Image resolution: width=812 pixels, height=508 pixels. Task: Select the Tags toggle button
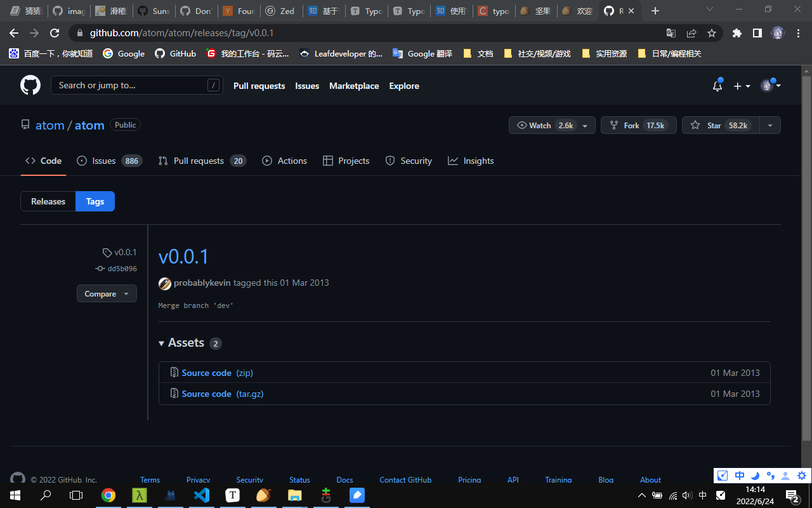pyautogui.click(x=95, y=201)
